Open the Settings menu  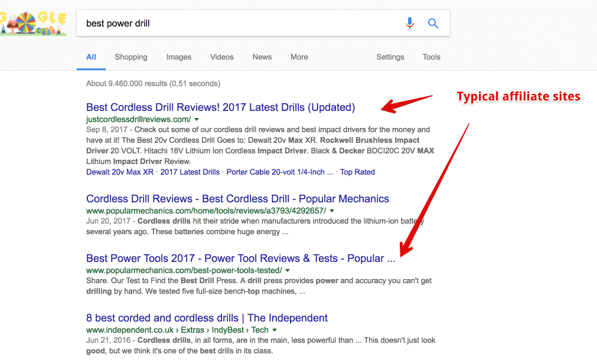point(390,57)
